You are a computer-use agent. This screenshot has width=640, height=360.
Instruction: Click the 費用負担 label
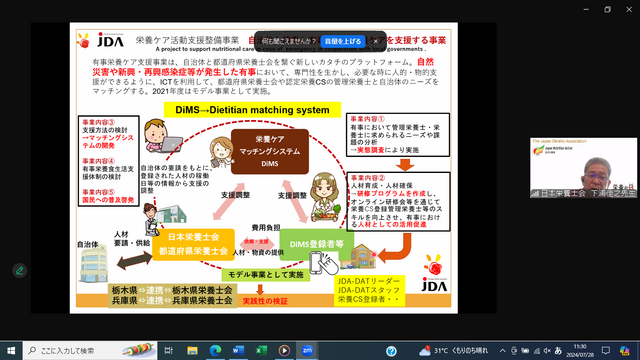point(266,228)
